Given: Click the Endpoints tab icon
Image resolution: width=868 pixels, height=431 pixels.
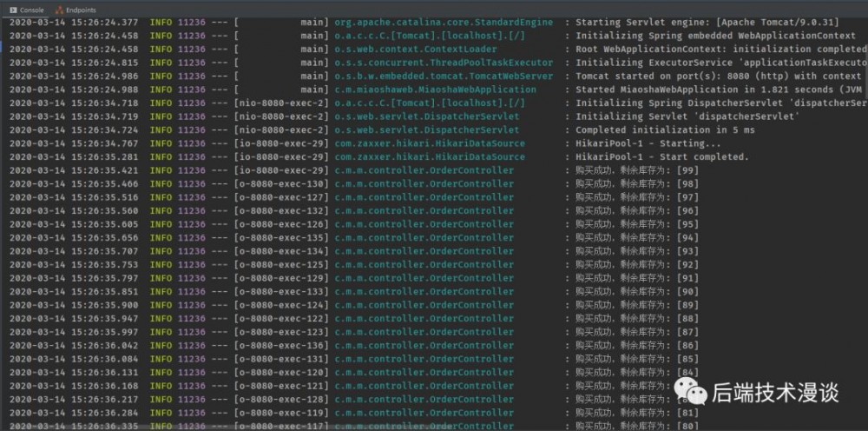Looking at the screenshot, I should [x=58, y=9].
